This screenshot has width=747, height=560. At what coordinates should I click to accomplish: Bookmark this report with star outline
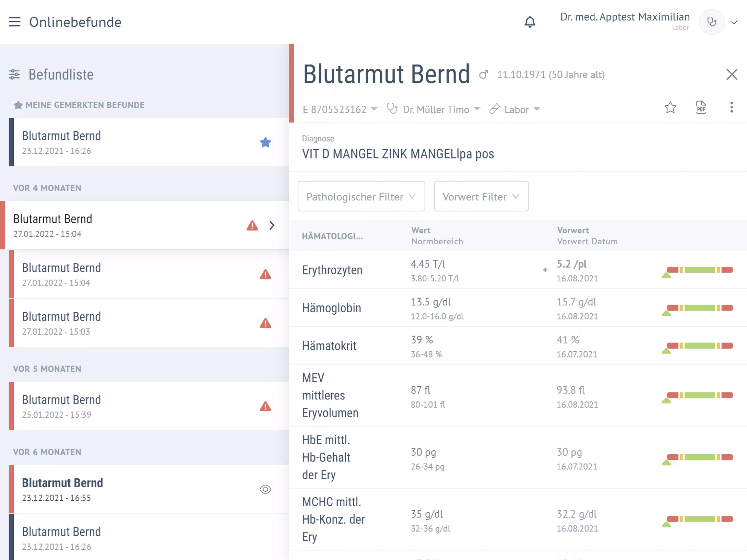point(670,107)
